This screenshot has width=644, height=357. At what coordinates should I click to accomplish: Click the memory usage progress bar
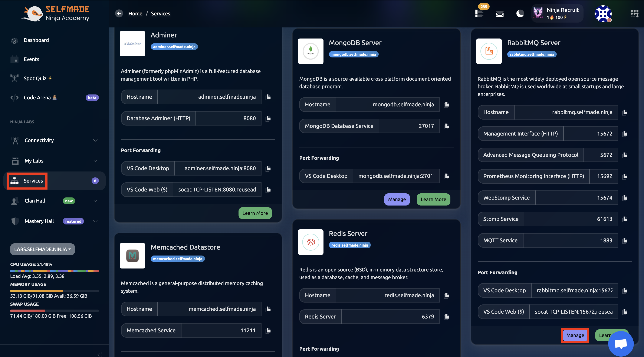click(55, 291)
